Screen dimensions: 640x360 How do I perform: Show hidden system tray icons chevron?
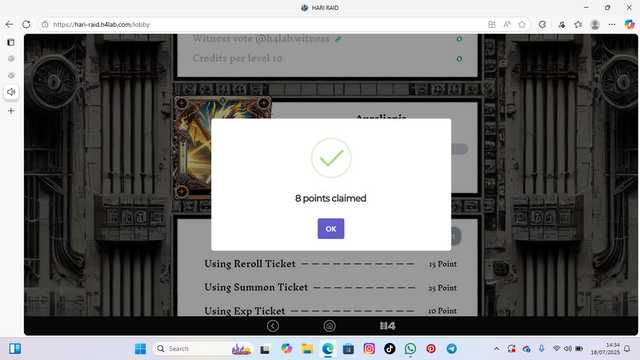pos(496,349)
